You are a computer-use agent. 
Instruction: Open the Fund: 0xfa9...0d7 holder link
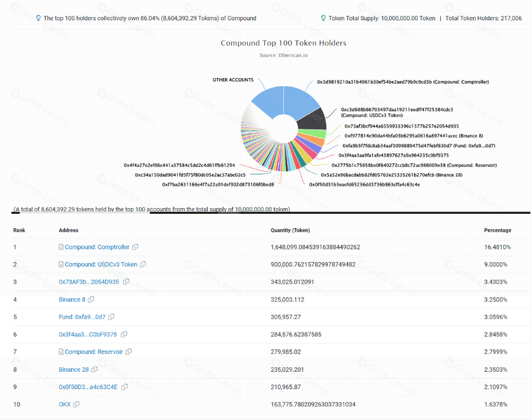point(83,317)
